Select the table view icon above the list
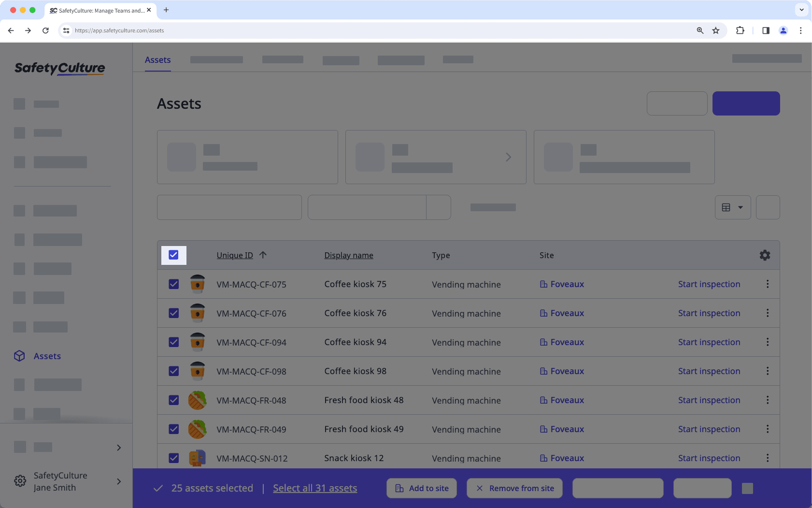 pyautogui.click(x=727, y=207)
